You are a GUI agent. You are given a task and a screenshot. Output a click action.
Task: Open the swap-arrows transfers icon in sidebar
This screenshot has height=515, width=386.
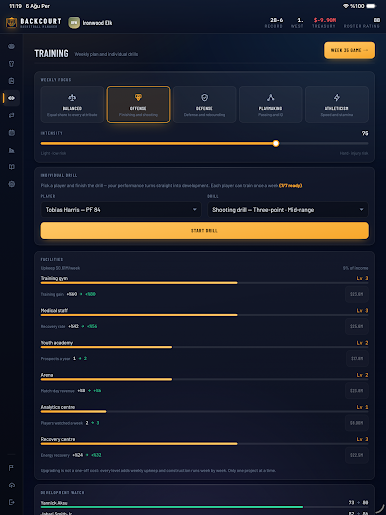(11, 115)
